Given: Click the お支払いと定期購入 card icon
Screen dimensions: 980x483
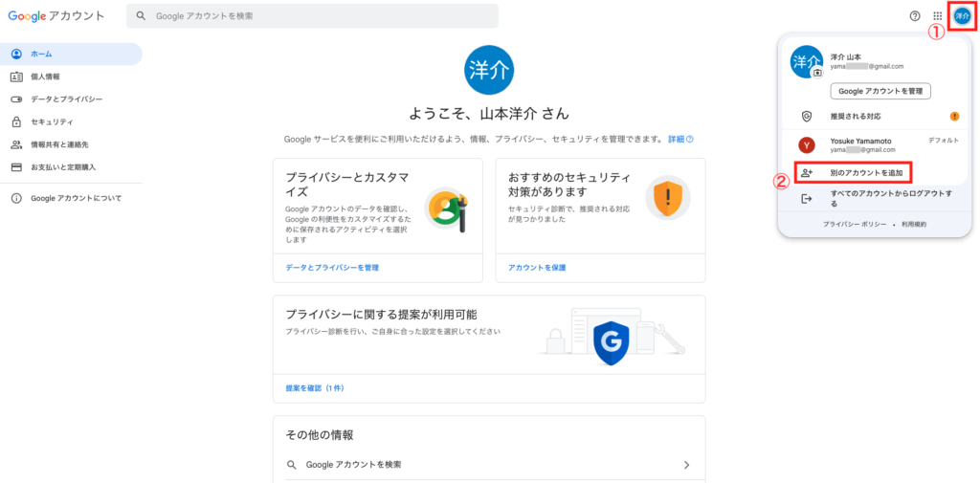Looking at the screenshot, I should [17, 167].
